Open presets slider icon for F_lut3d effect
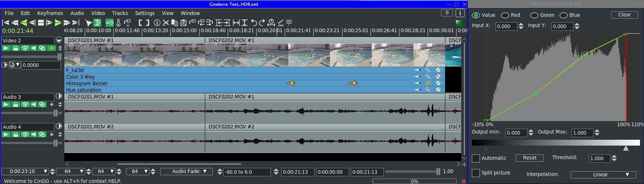This screenshot has width=644, height=184. 417,70
